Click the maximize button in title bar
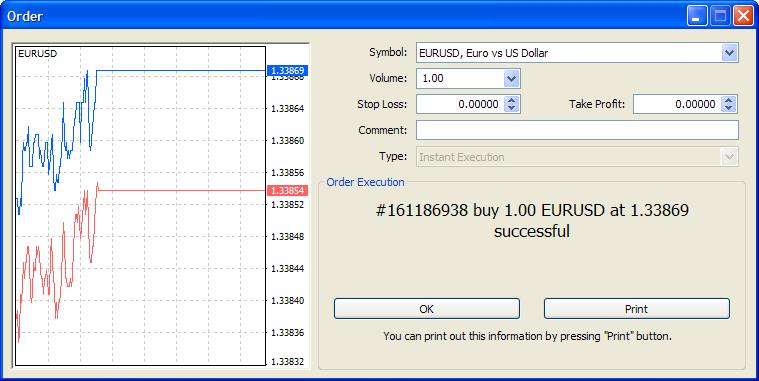759x381 pixels. click(720, 16)
